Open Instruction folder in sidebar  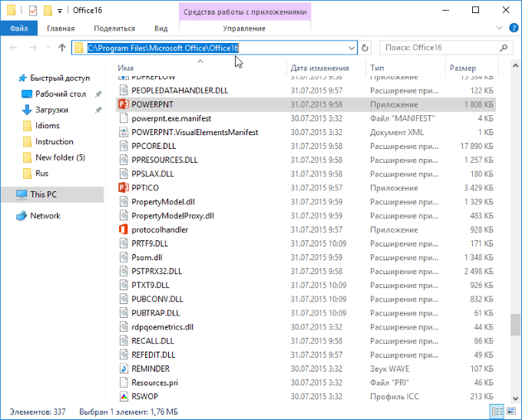tap(55, 141)
